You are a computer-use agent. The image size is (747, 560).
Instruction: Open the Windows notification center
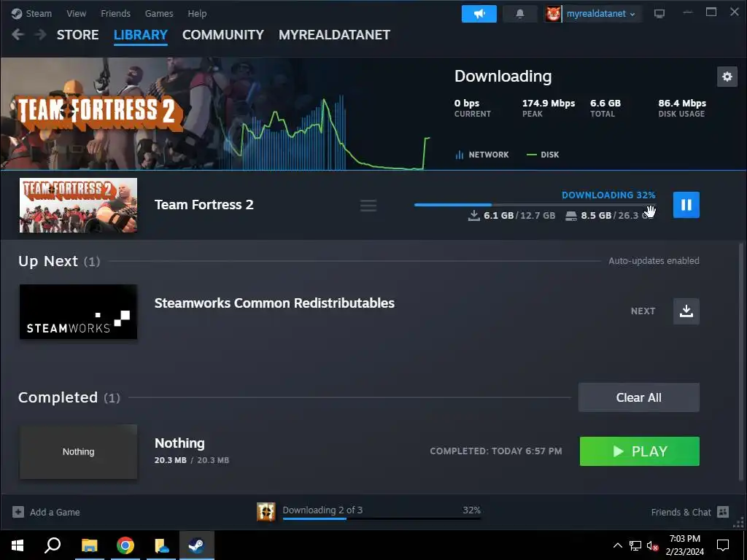[x=723, y=545]
